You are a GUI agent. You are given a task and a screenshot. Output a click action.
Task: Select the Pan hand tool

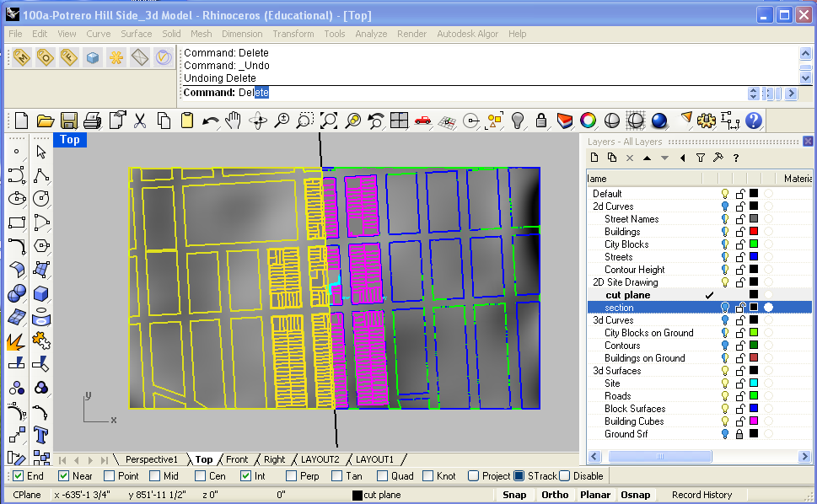(234, 121)
